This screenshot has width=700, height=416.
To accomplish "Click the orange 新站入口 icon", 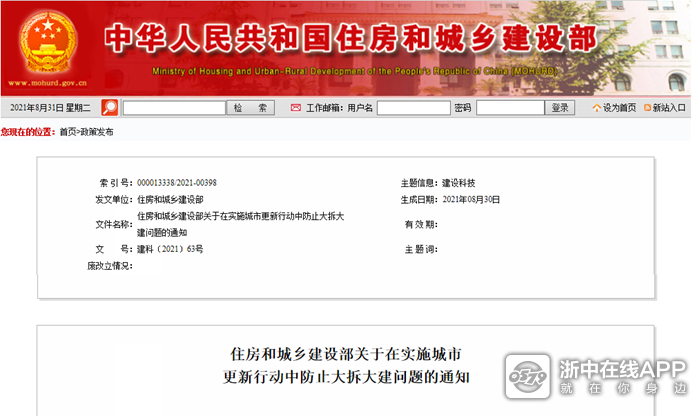I will click(x=647, y=108).
